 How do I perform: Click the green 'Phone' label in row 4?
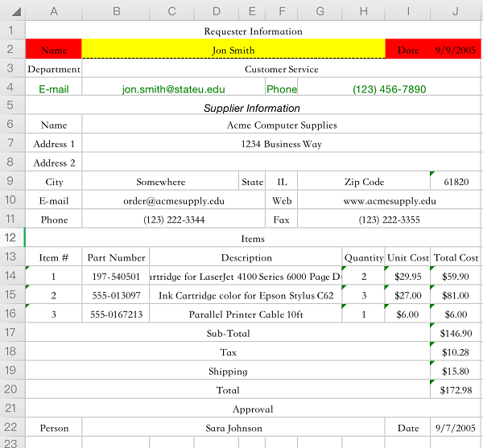(282, 87)
